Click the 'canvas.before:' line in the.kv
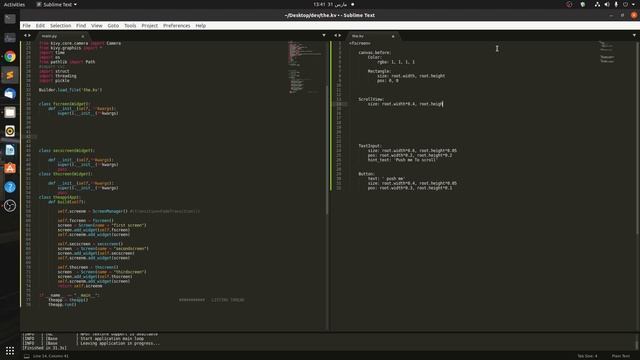The image size is (640, 360). click(374, 53)
